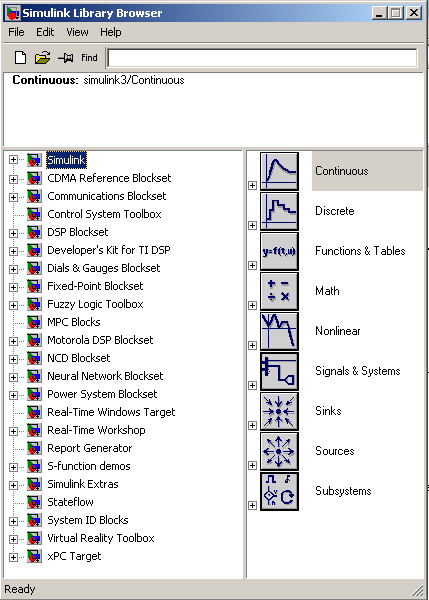429x600 pixels.
Task: Expand the Fuzzy Logic Toolbox node
Action: (x=13, y=305)
